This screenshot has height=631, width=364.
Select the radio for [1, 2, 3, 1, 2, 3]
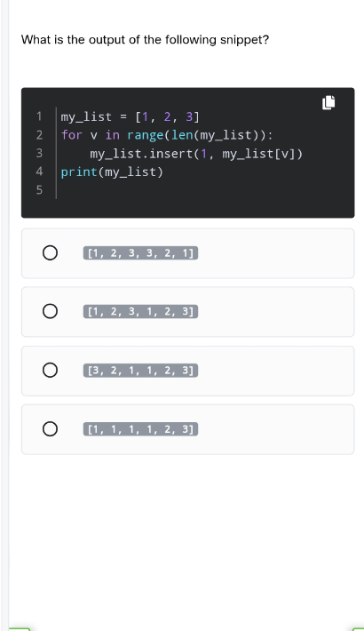pyautogui.click(x=50, y=311)
